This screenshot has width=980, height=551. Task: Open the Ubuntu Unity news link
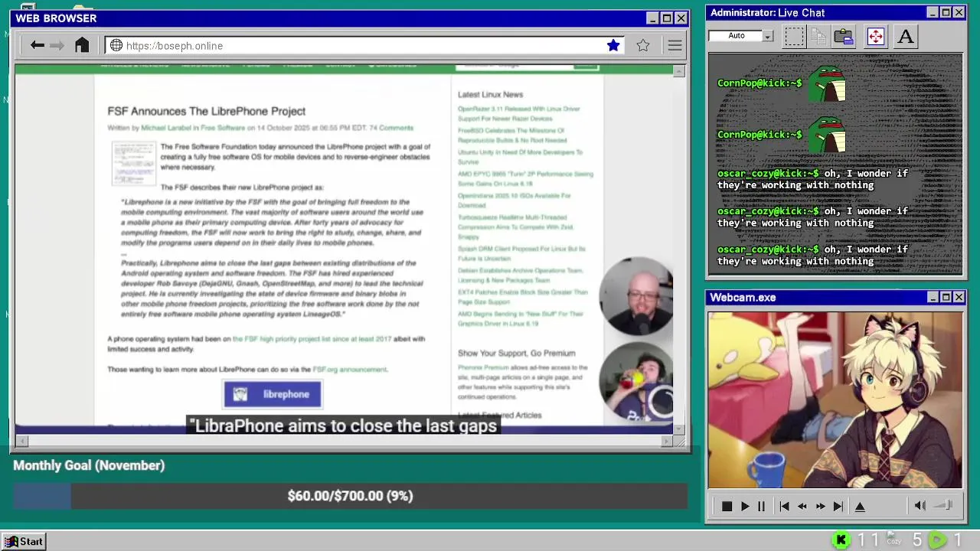(520, 157)
